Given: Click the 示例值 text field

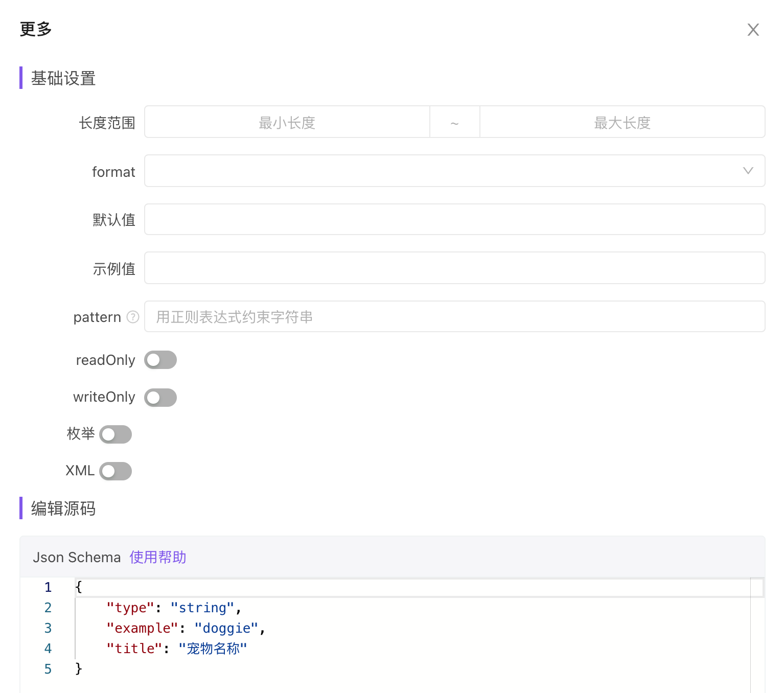Looking at the screenshot, I should (454, 268).
